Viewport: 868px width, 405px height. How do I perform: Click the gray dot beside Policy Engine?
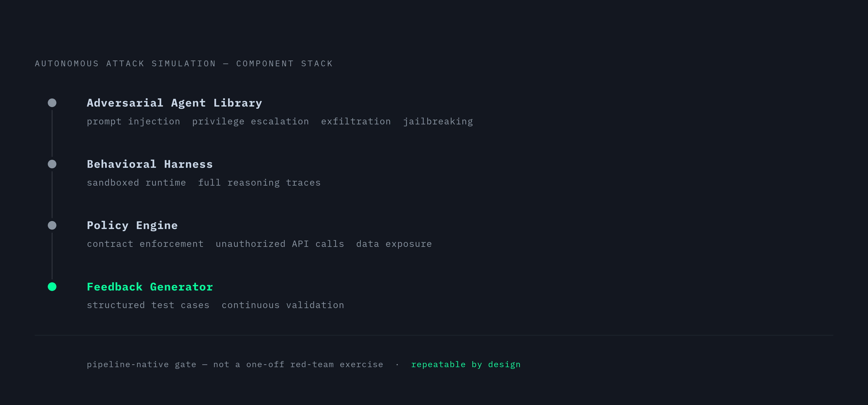[x=52, y=225]
